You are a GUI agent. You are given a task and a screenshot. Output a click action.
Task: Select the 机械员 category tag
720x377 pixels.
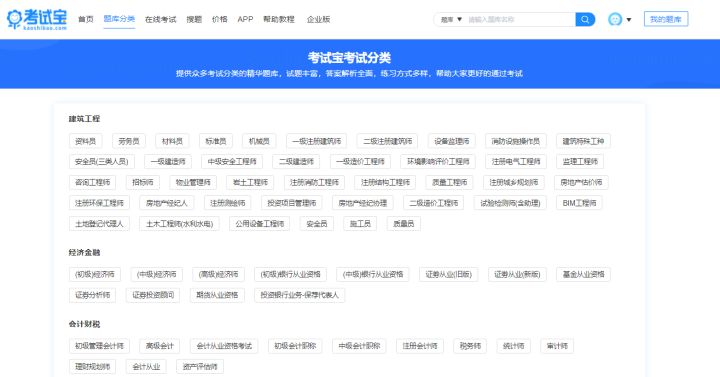coord(259,141)
